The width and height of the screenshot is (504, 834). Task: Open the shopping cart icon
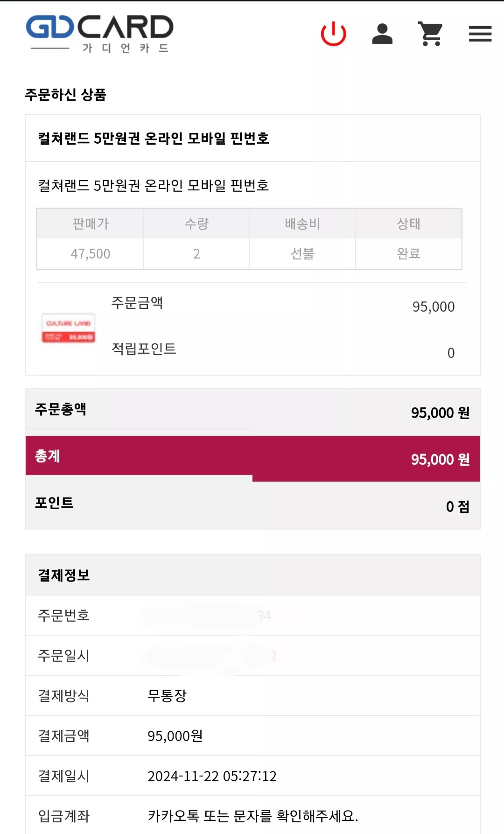430,34
